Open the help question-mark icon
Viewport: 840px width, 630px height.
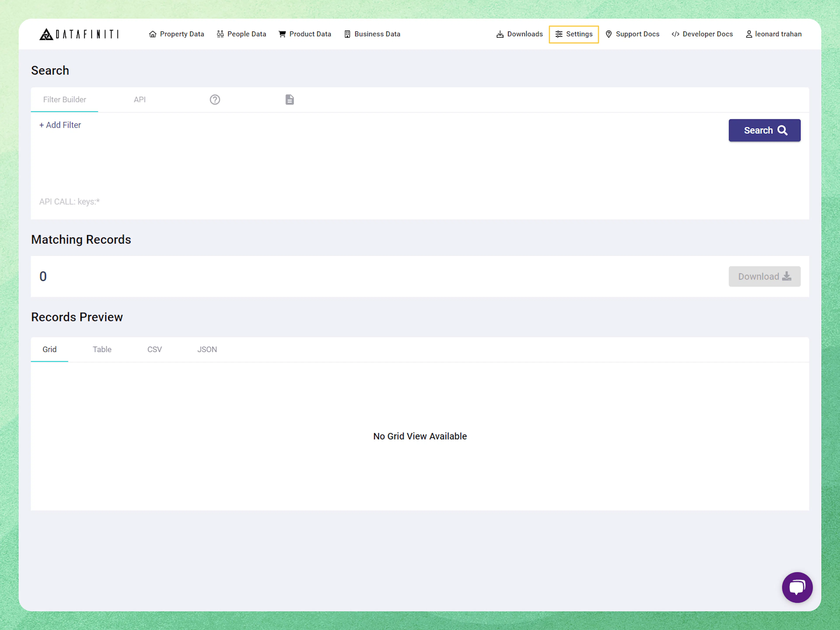point(215,99)
